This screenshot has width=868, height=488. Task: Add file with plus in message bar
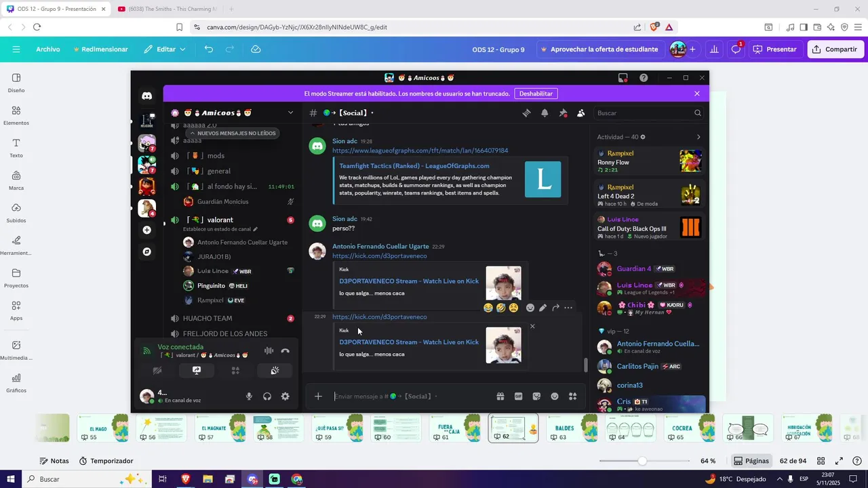318,396
